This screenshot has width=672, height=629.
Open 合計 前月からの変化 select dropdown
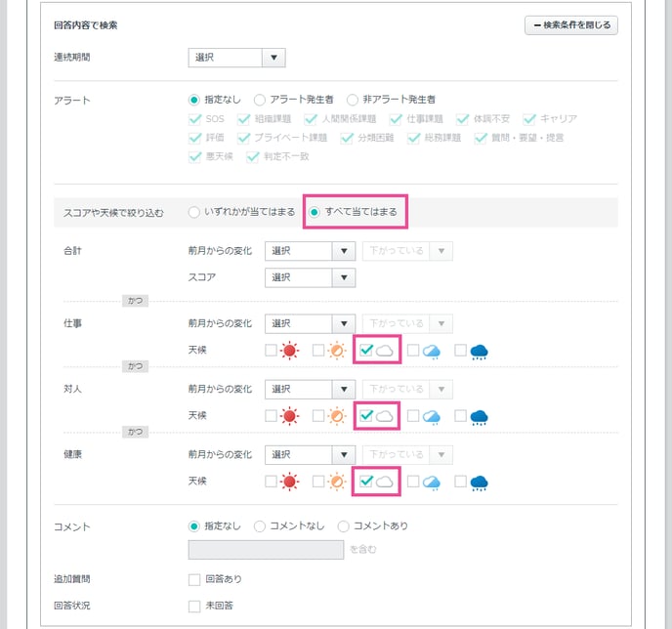(310, 251)
